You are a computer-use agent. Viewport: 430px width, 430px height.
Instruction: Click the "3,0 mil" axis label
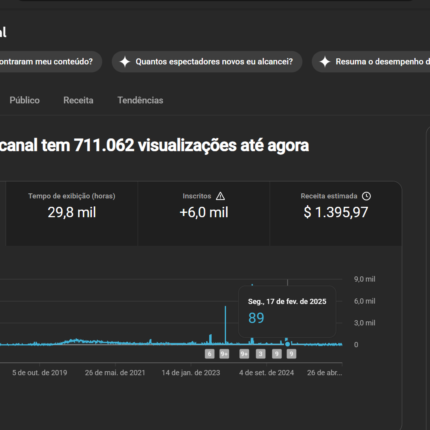(x=365, y=323)
